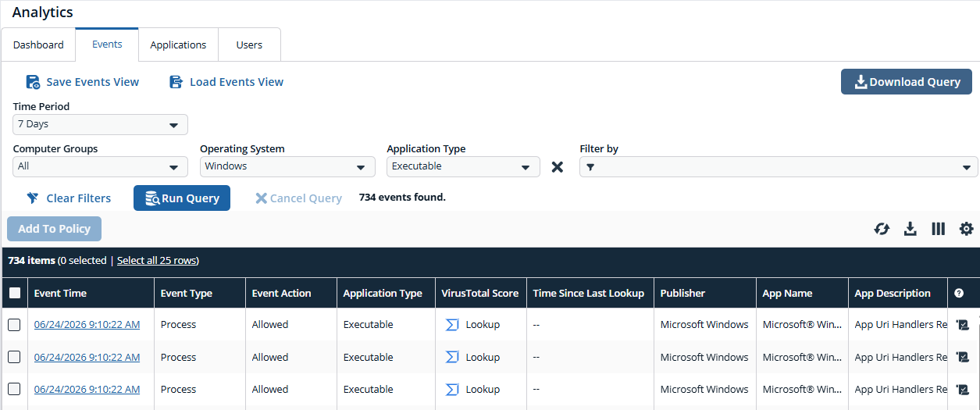Open the Time Period dropdown showing 7 Days
This screenshot has height=410, width=980.
100,124
